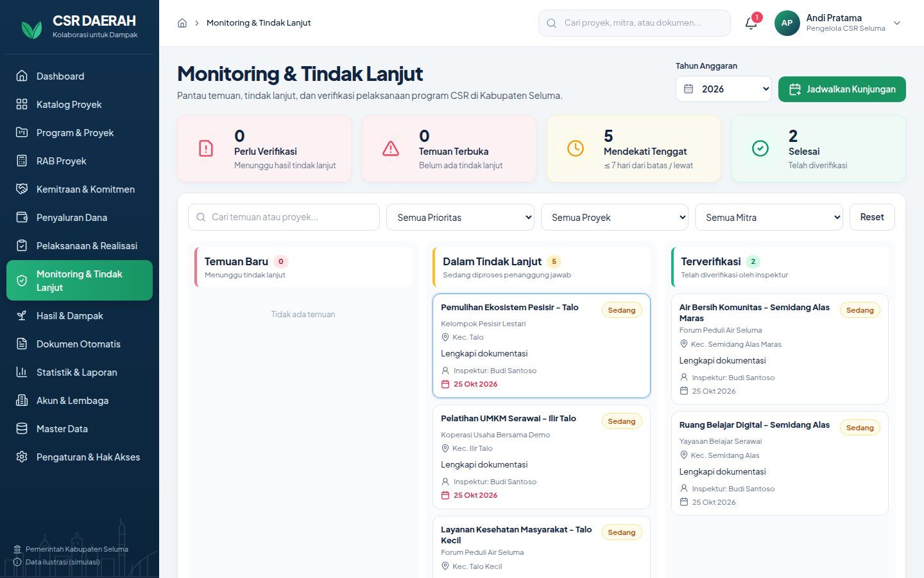Screen dimensions: 924x578
Task: Click the Katalog Proyek grid icon
Action: pos(22,104)
